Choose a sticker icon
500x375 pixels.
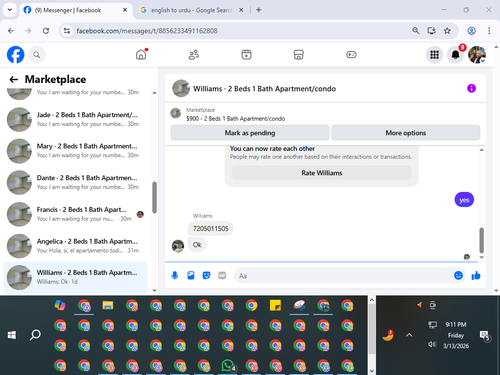point(206,275)
